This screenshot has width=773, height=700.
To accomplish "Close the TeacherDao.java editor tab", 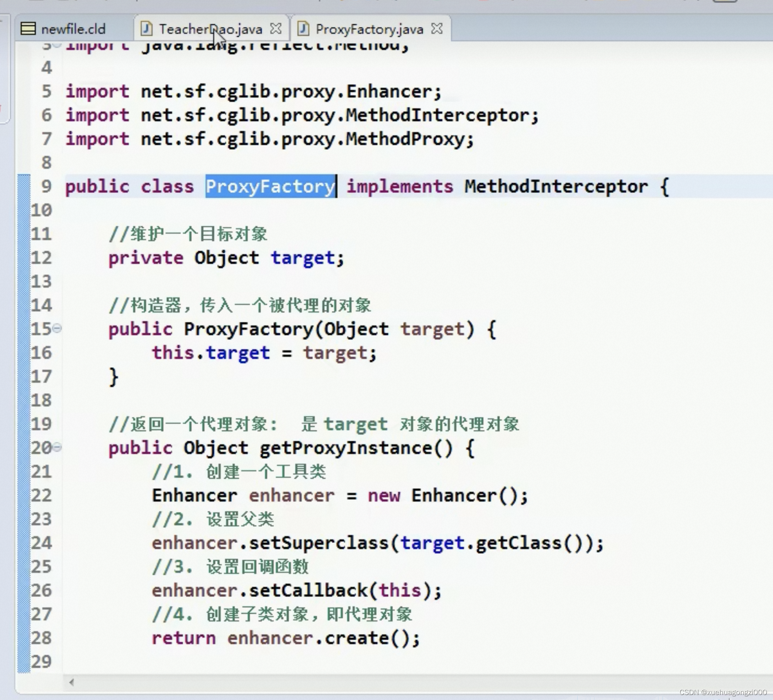I will pyautogui.click(x=276, y=29).
